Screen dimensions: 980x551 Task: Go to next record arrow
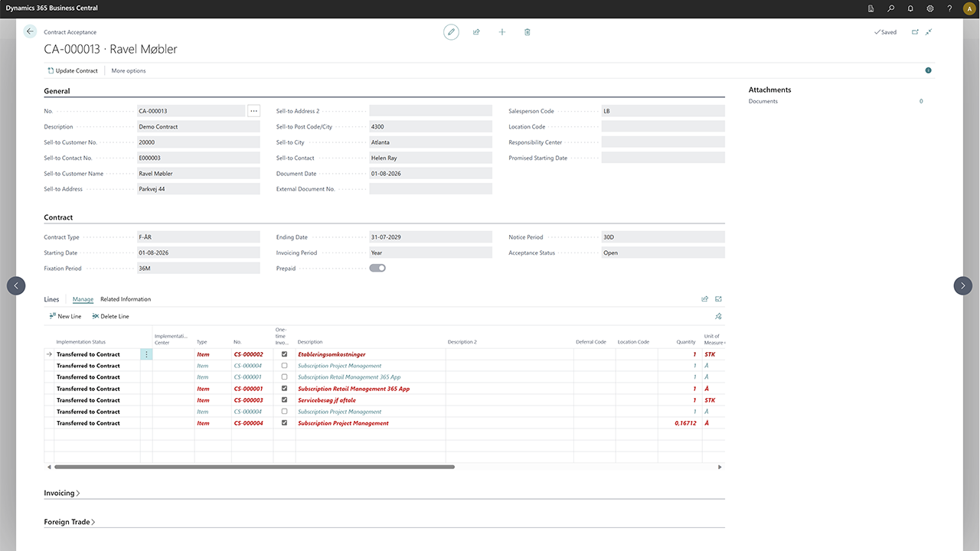coord(963,285)
